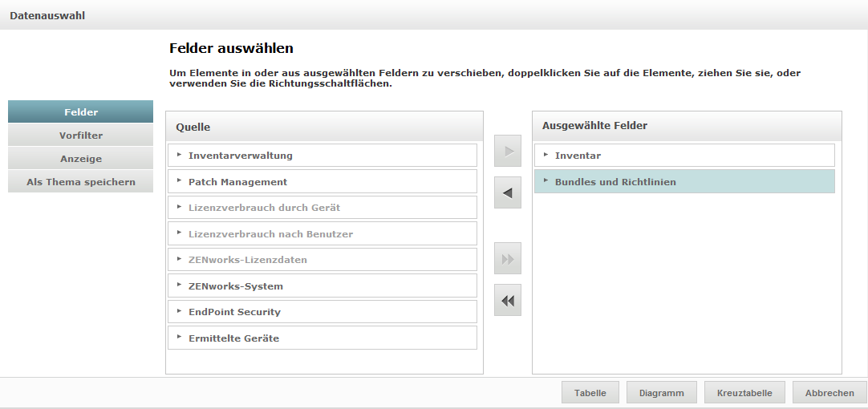Expand the Inventar selected field arrow
Viewport: 868px width, 409px height.
pyautogui.click(x=546, y=155)
